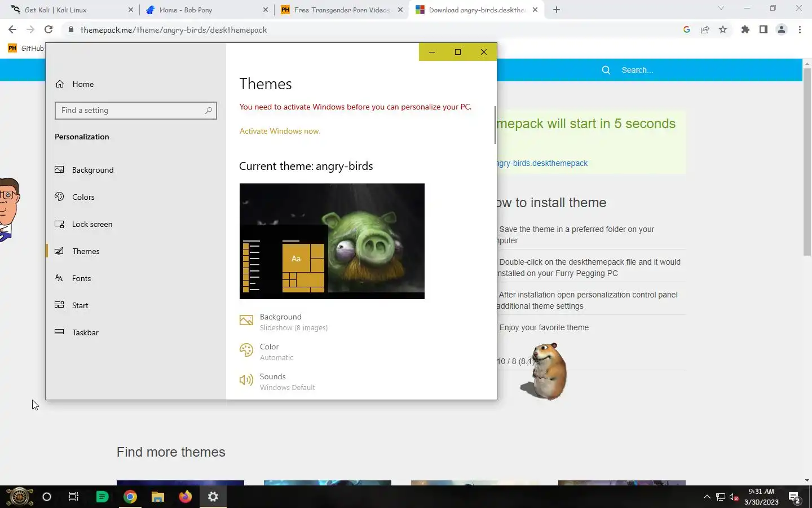The image size is (812, 508).
Task: Open notification center icon
Action: click(795, 497)
